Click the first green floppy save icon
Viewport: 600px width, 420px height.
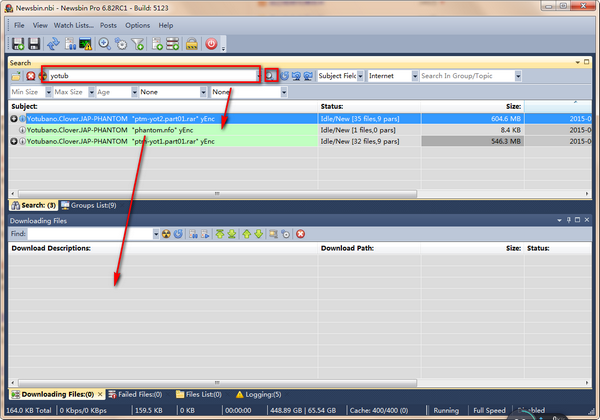click(18, 44)
